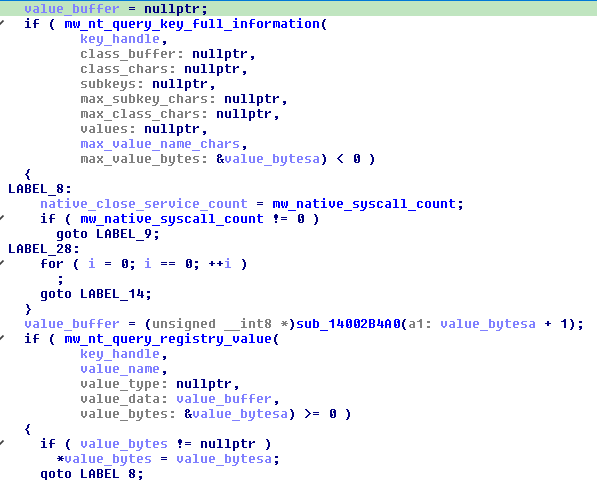This screenshot has width=597, height=480.
Task: Select the native_close_service_count variable
Action: tap(144, 204)
